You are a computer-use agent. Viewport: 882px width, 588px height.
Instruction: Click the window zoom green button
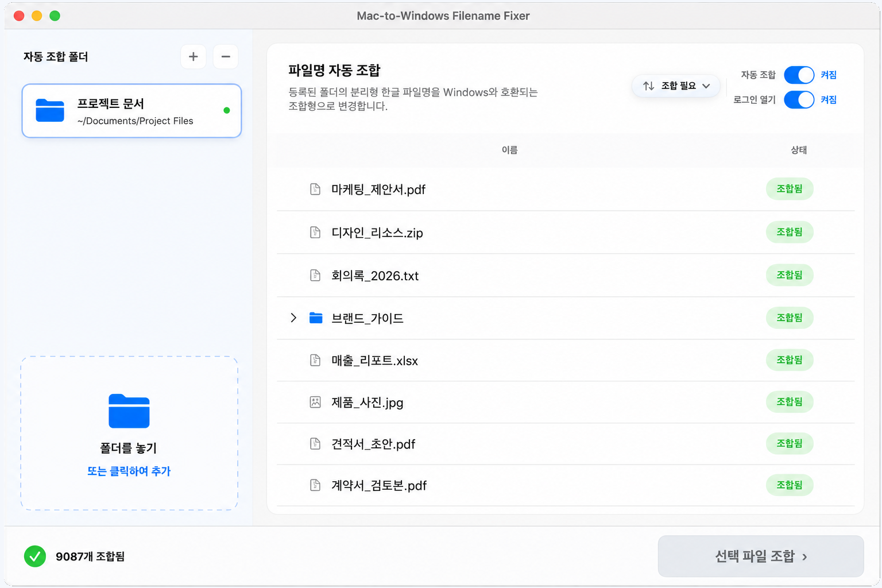[55, 16]
